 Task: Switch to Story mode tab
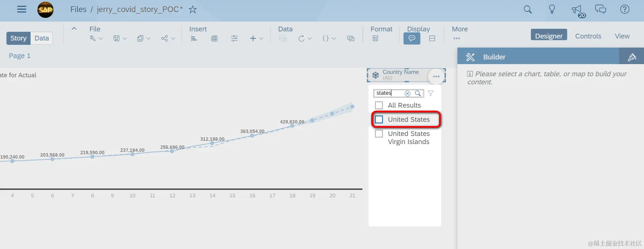(x=19, y=38)
